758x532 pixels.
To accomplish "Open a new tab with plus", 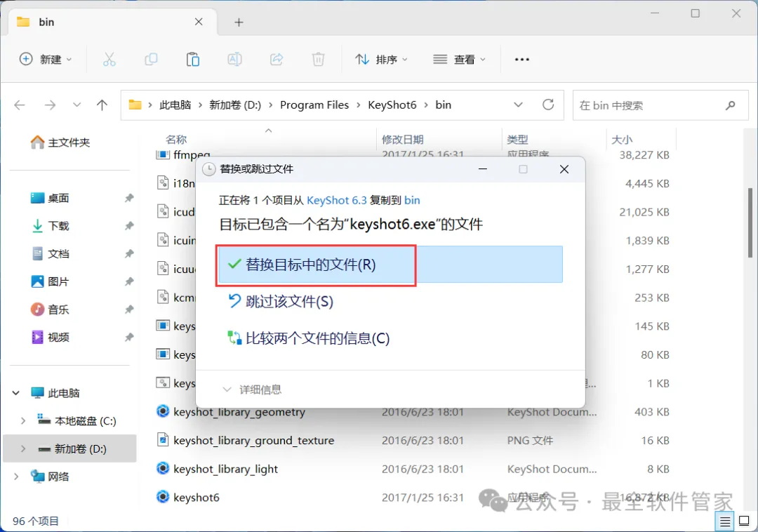I will [x=239, y=22].
